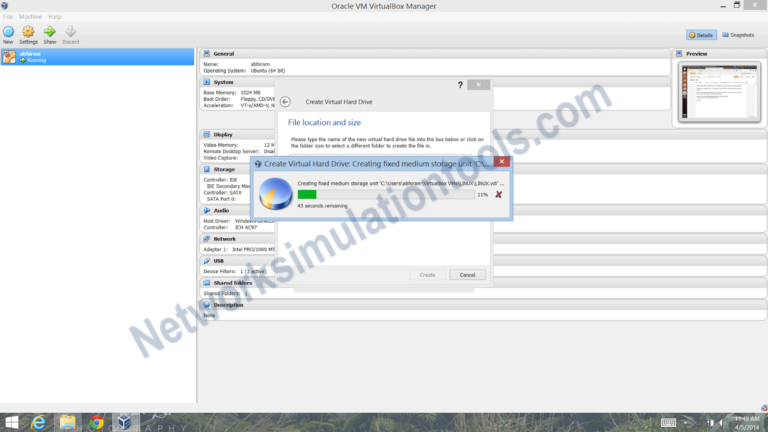Image resolution: width=768 pixels, height=432 pixels.
Task: Click the question mark help button
Action: 460,85
